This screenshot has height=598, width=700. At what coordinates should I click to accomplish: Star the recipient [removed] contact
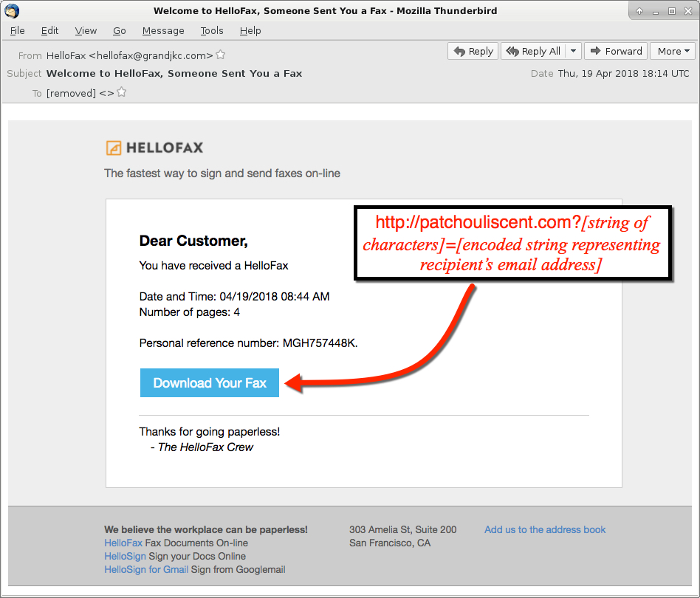click(121, 92)
